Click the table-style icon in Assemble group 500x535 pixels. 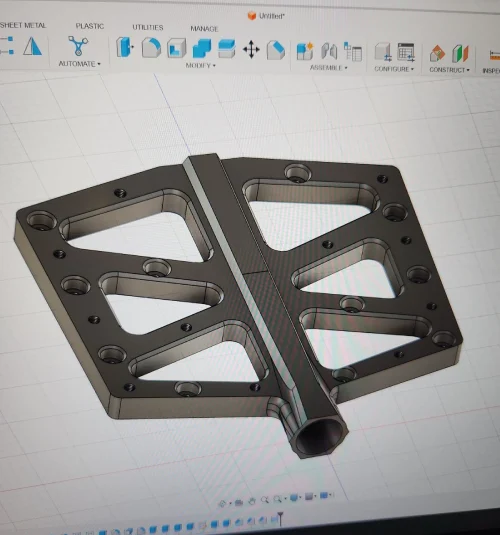tap(353, 52)
